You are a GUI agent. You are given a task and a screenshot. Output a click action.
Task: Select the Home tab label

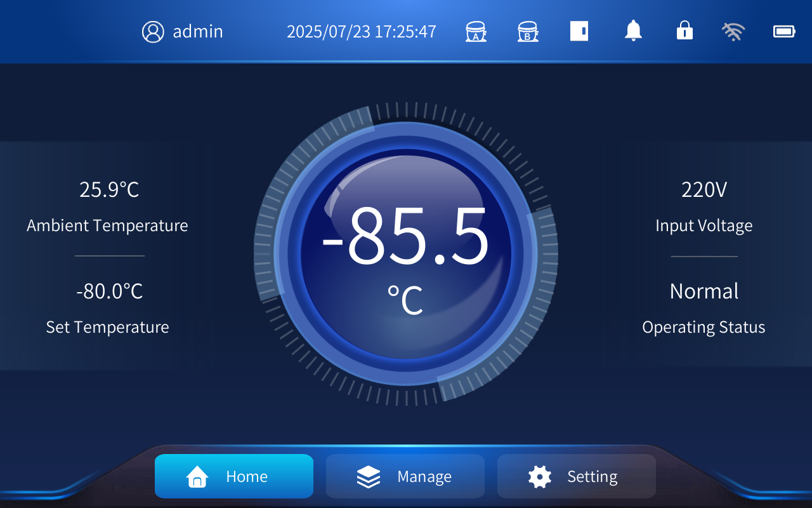point(247,476)
